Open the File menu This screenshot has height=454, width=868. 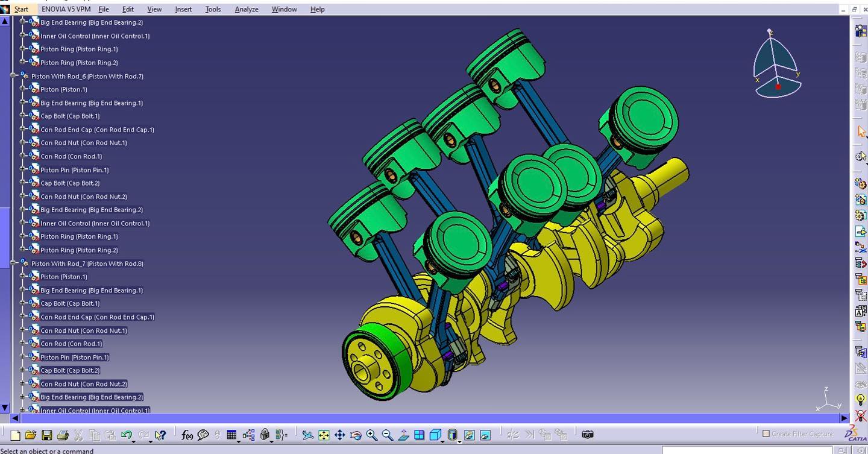104,9
